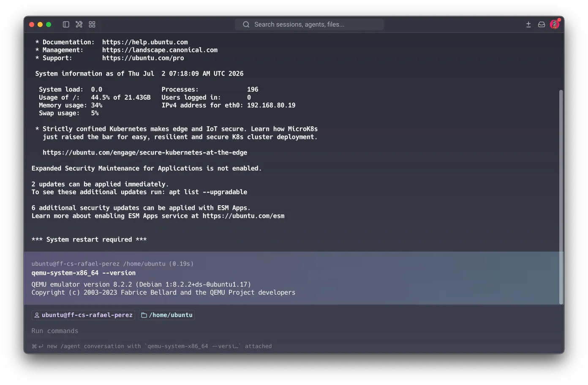Click the 6 additional security updates line
The image size is (588, 385).
coord(141,208)
